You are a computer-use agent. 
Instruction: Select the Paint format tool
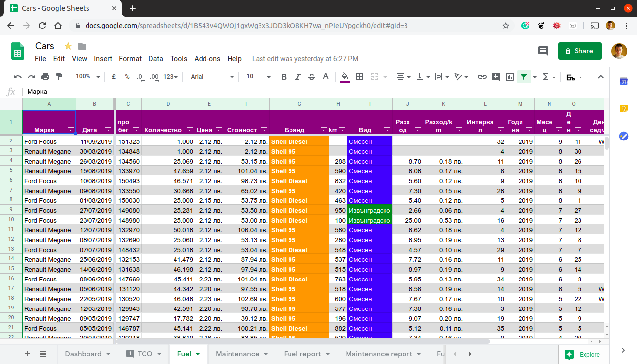59,77
